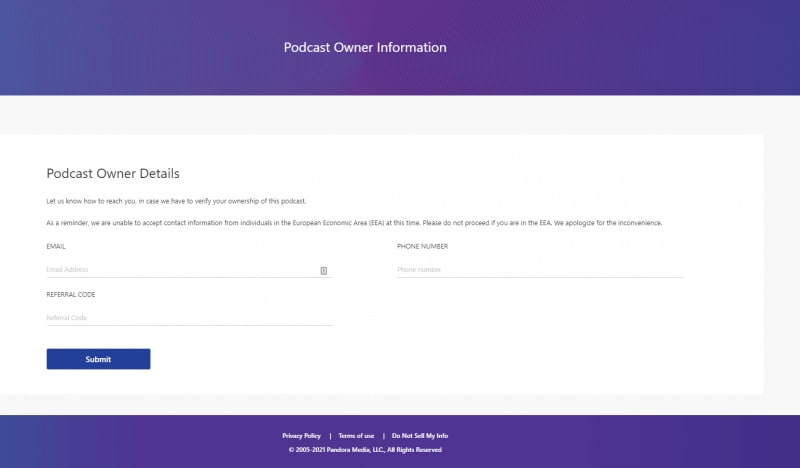The height and width of the screenshot is (468, 800).
Task: Click the Phone number input field
Action: (540, 269)
